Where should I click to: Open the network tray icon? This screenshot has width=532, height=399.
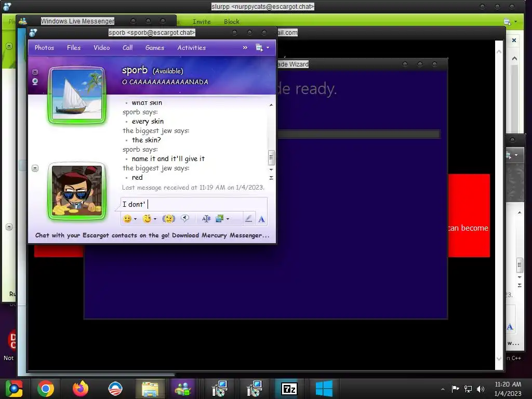[x=468, y=389]
